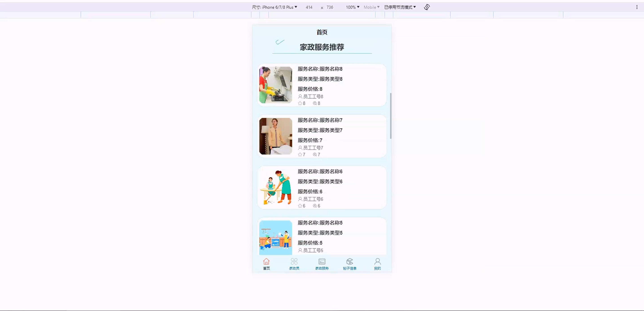Click the rotate device orientation icon
Viewport: 644px width, 311px height.
[427, 7]
